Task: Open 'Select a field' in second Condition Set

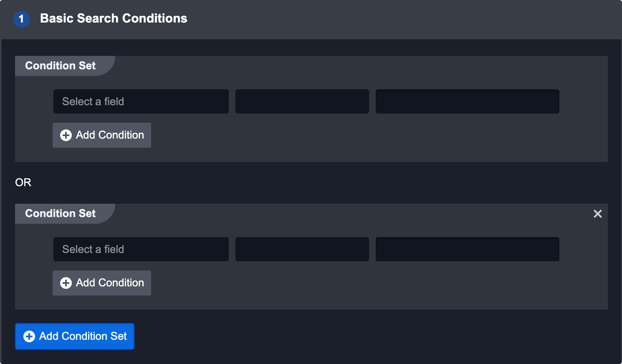Action: (141, 249)
